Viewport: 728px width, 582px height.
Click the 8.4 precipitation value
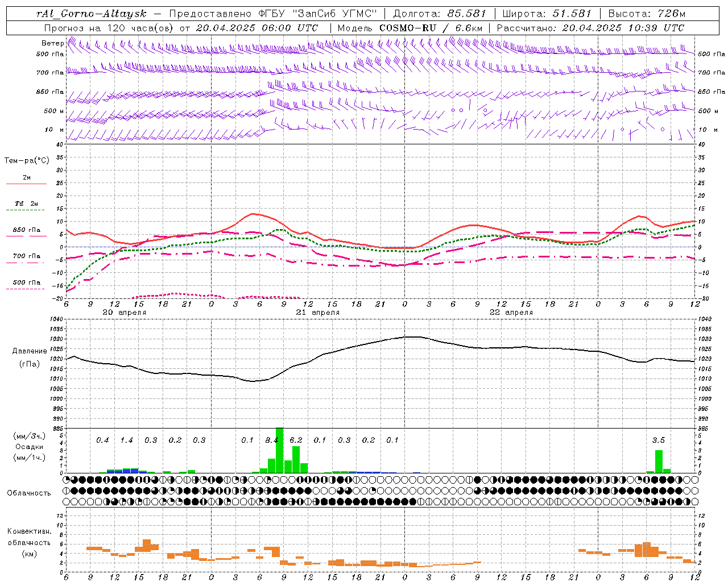(x=272, y=440)
